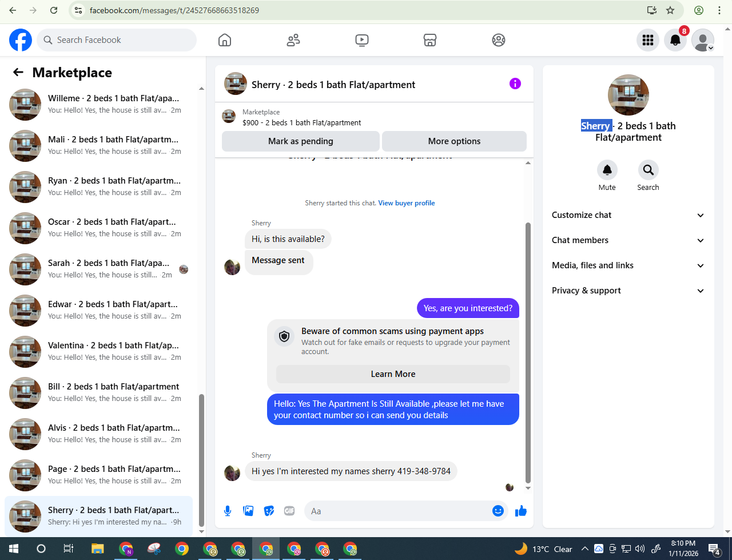This screenshot has height=560, width=732.
Task: Send a voice clip with microphone icon
Action: click(x=228, y=511)
